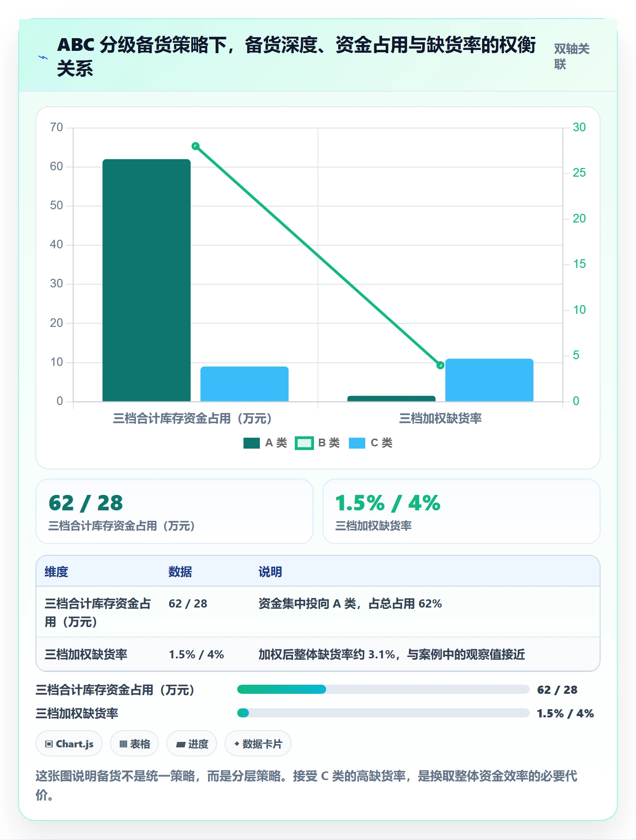The height and width of the screenshot is (840, 636).
Task: Click the 三档加权缺货率 progress bar
Action: (x=383, y=713)
